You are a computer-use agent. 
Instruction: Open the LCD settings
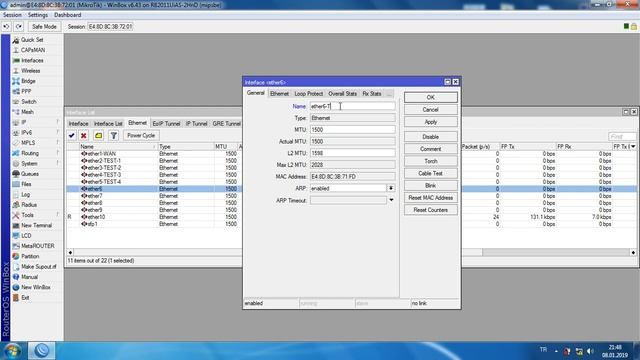tap(26, 236)
